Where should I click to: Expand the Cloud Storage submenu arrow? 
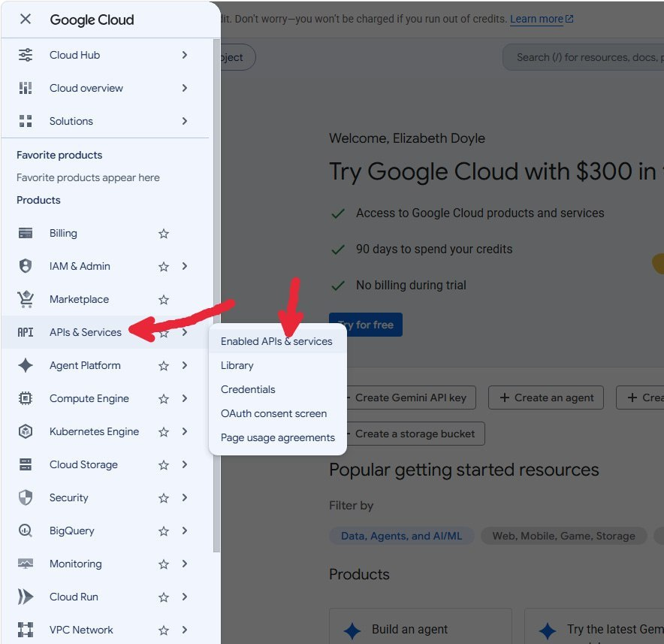pyautogui.click(x=185, y=464)
